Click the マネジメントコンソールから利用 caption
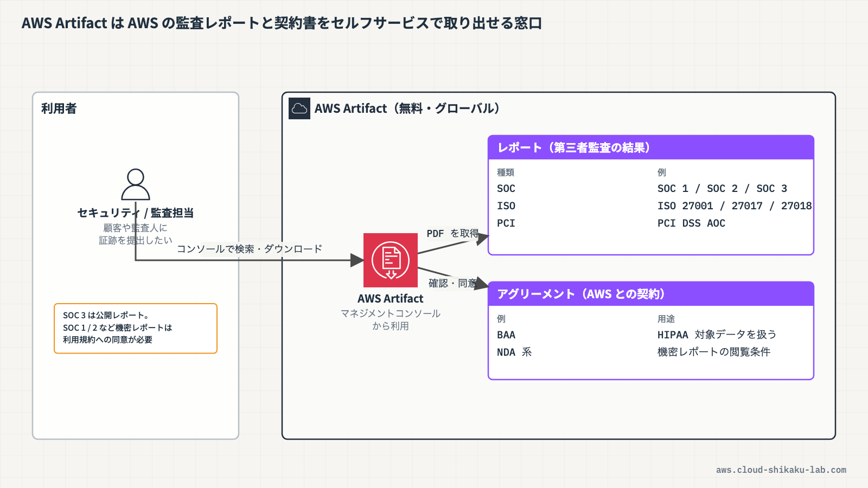The image size is (868, 488). 391,320
